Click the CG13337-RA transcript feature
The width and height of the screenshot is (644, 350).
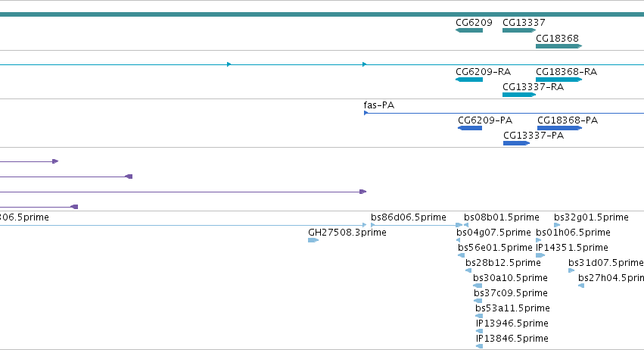tap(519, 95)
